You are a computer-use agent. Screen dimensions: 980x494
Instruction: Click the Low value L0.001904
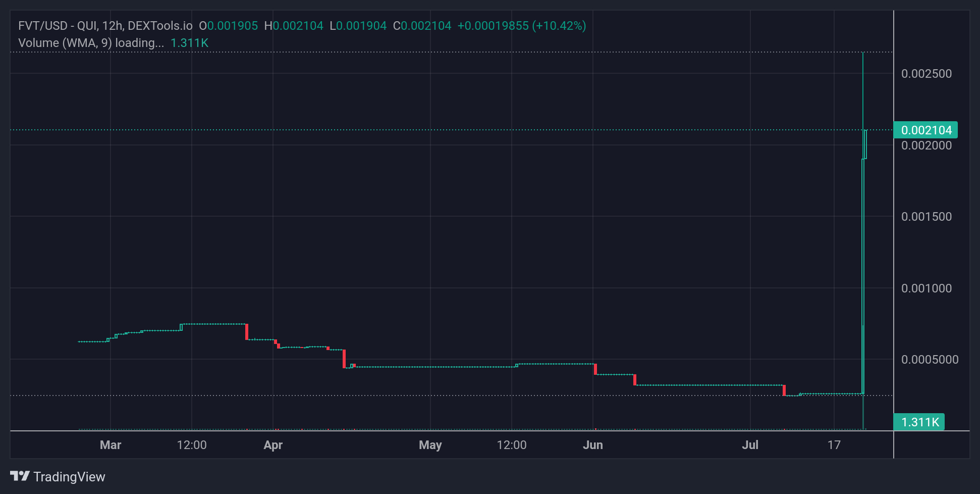[358, 26]
